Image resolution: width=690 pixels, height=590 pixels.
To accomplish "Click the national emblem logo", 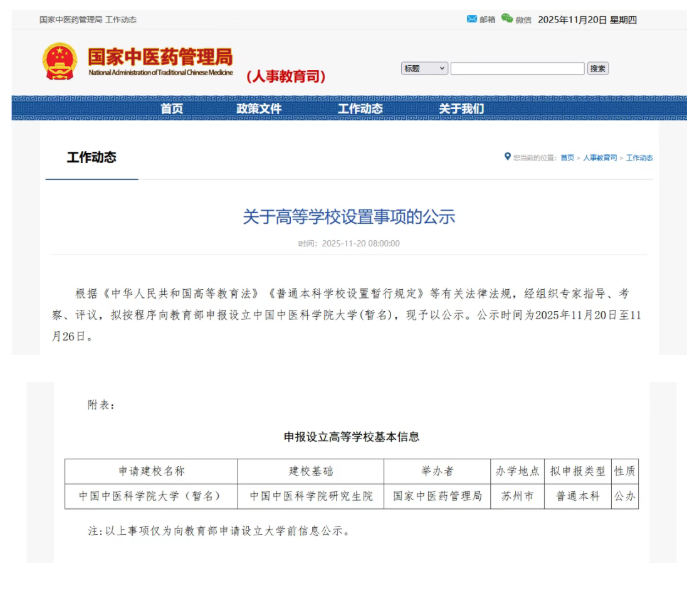I will [x=60, y=62].
